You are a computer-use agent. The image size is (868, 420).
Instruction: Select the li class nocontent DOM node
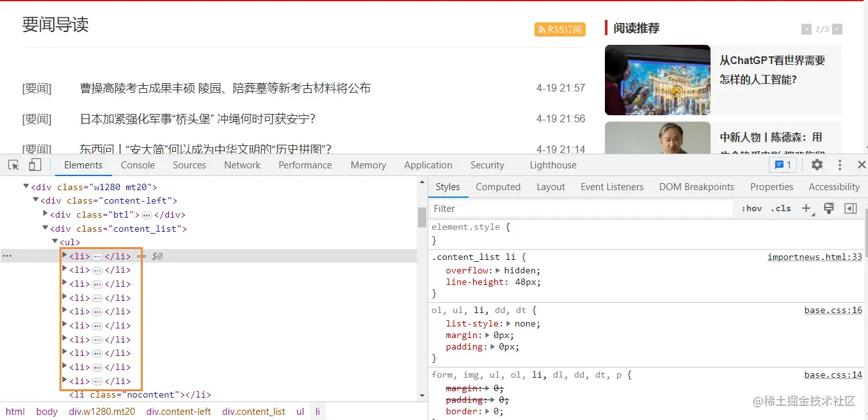click(x=140, y=394)
